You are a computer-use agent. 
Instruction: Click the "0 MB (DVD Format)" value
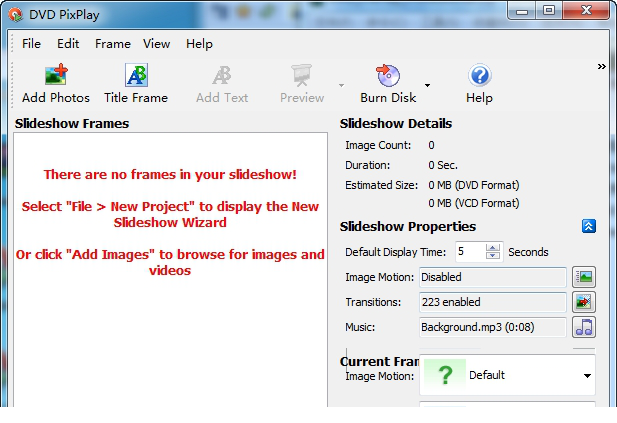474,185
